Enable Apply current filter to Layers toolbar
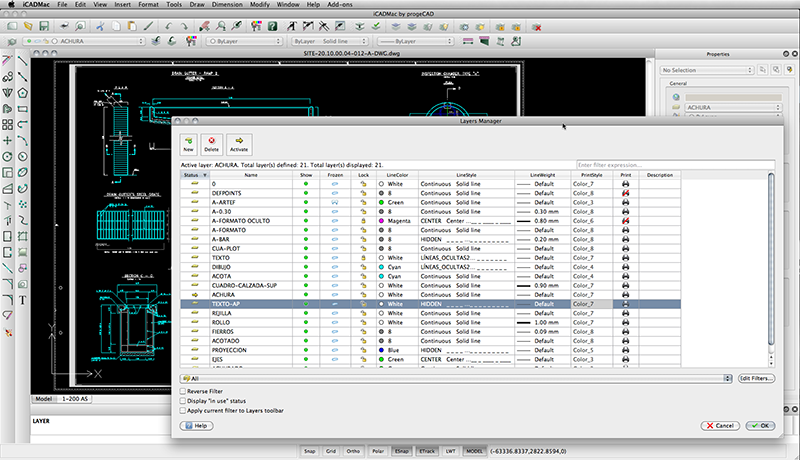The image size is (800, 460). tap(182, 410)
